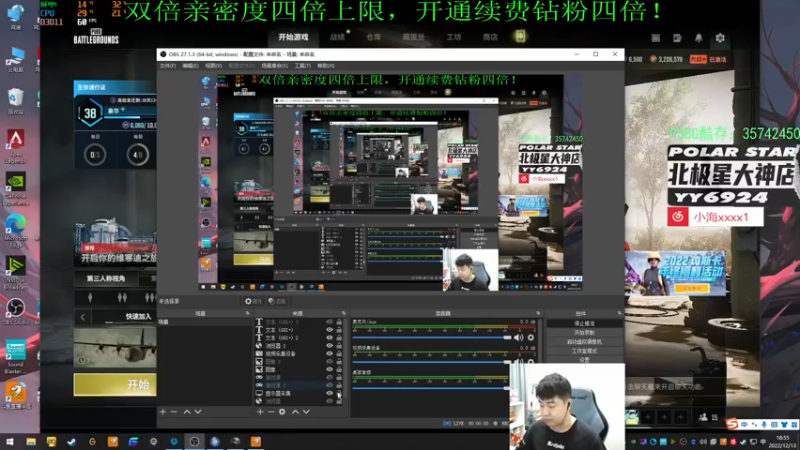Move scene up with up arrow
The height and width of the screenshot is (450, 800).
tap(187, 412)
